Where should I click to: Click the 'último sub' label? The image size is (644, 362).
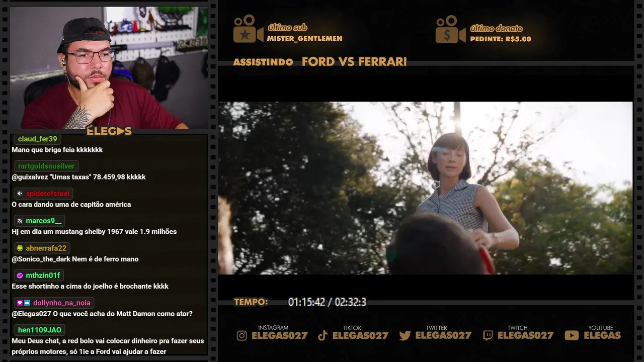[x=287, y=28]
